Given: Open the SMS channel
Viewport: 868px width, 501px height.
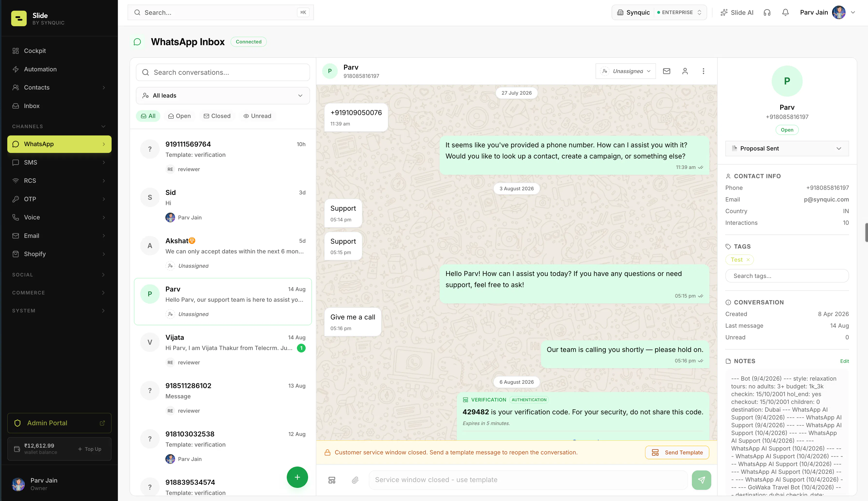Looking at the screenshot, I should point(59,162).
